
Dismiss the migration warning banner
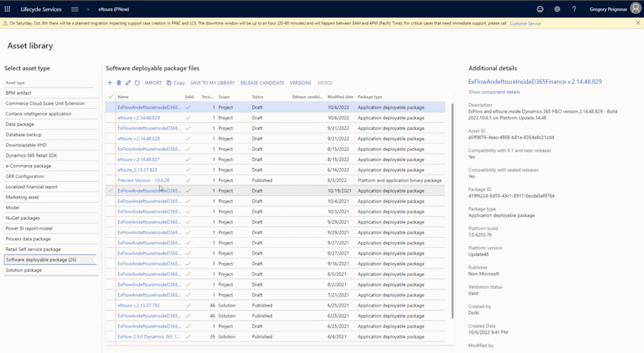coord(638,23)
